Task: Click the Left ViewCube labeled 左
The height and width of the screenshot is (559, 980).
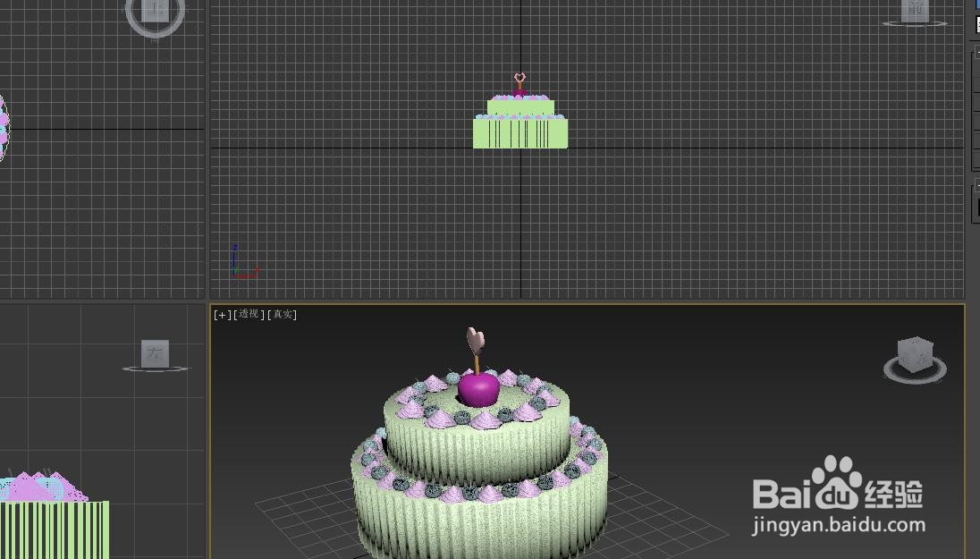Action: (154, 353)
